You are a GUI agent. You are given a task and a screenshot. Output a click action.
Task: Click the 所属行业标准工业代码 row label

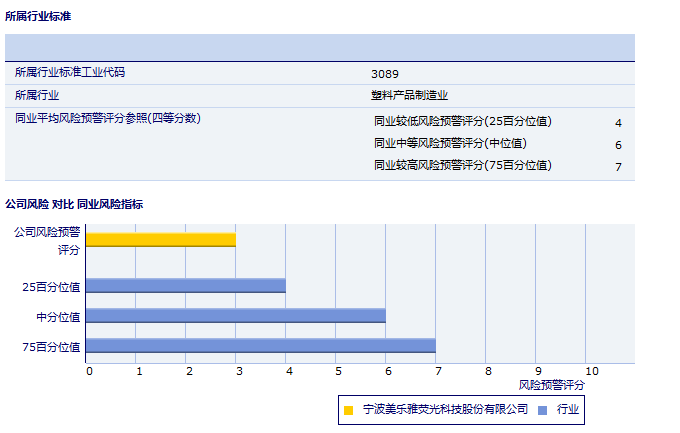tap(70, 73)
